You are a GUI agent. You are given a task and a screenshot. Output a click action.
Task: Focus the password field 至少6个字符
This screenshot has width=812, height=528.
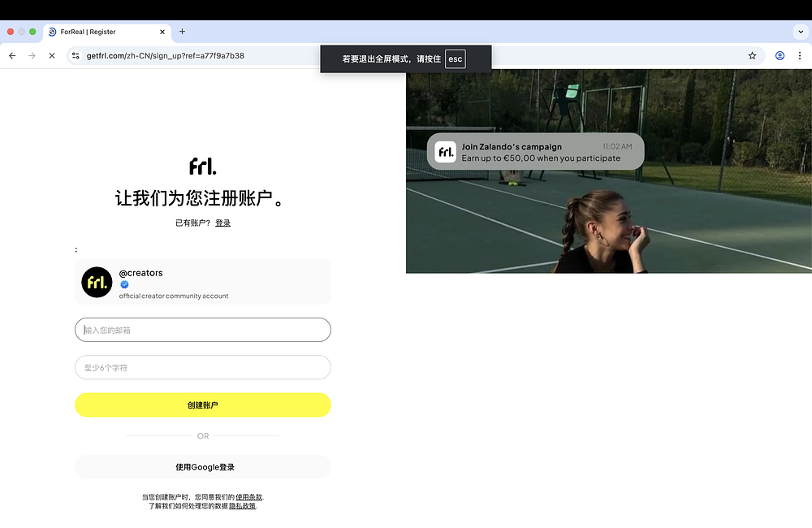click(203, 367)
